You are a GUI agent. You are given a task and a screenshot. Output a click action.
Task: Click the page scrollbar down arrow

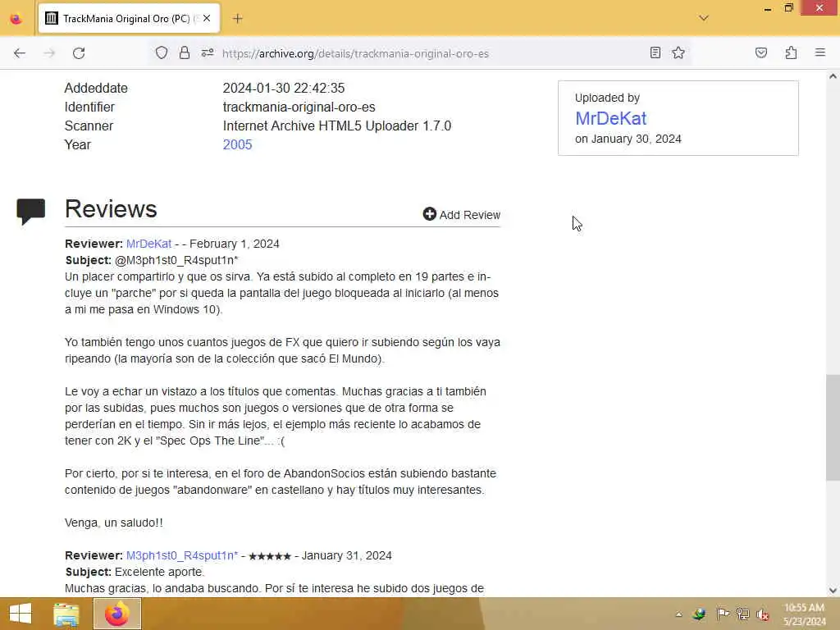point(833,591)
